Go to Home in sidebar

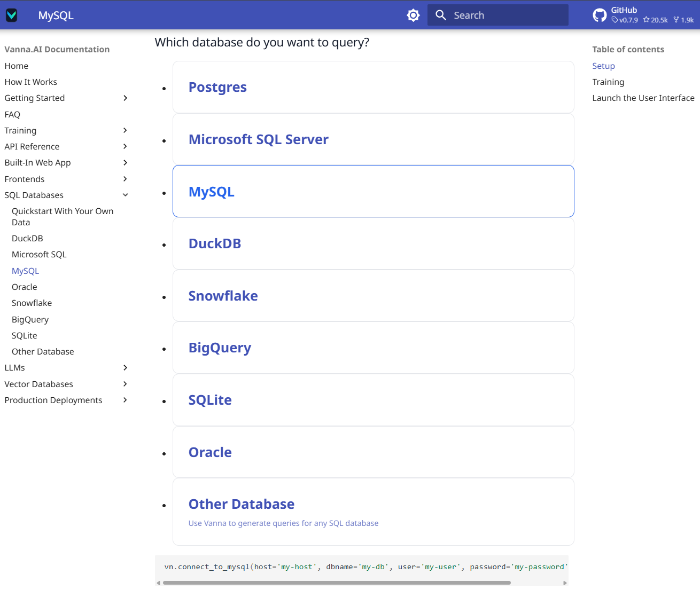click(x=17, y=66)
